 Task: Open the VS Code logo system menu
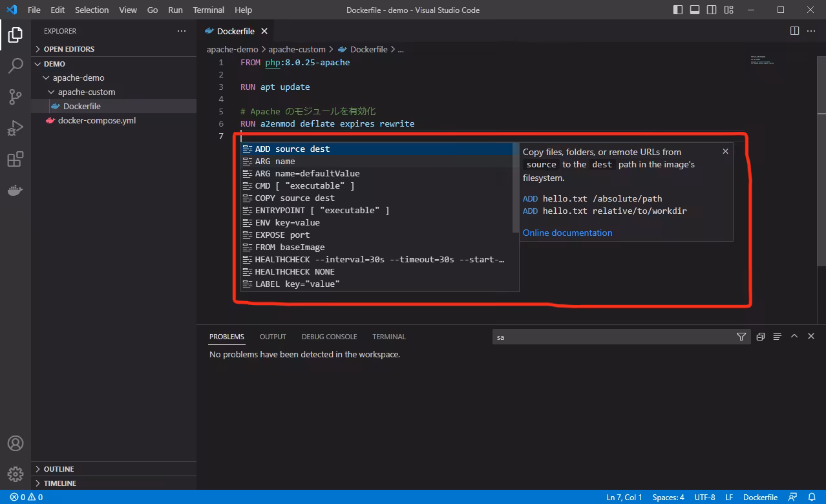point(11,10)
